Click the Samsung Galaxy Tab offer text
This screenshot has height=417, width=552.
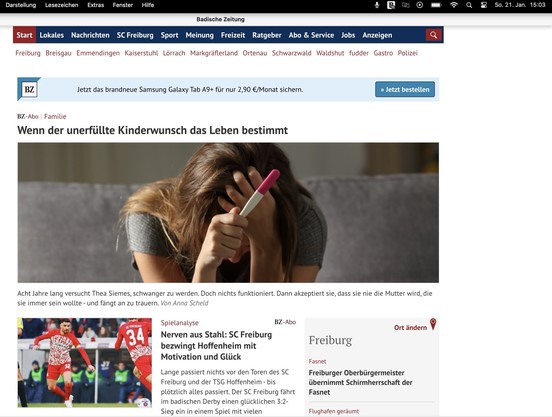point(190,90)
